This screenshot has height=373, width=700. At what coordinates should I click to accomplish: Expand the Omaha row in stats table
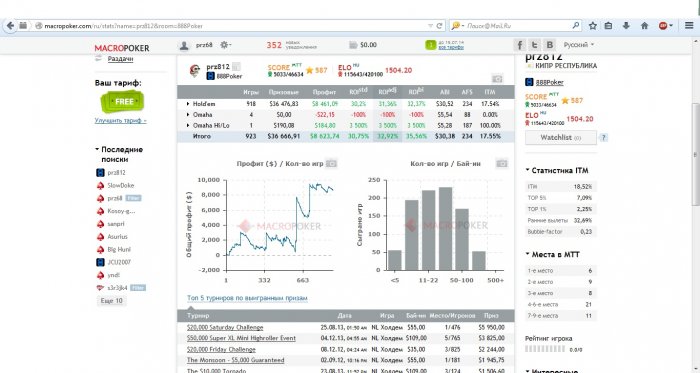188,115
